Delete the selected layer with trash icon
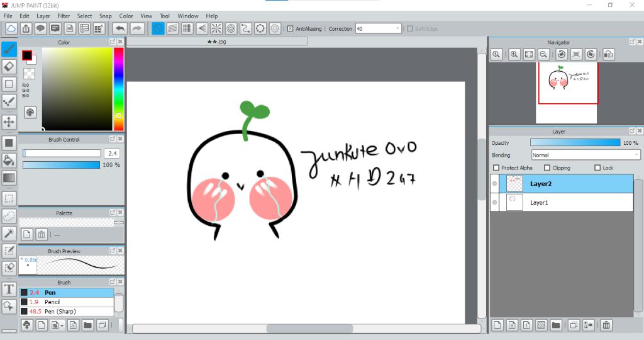The height and width of the screenshot is (340, 644). pos(606,325)
